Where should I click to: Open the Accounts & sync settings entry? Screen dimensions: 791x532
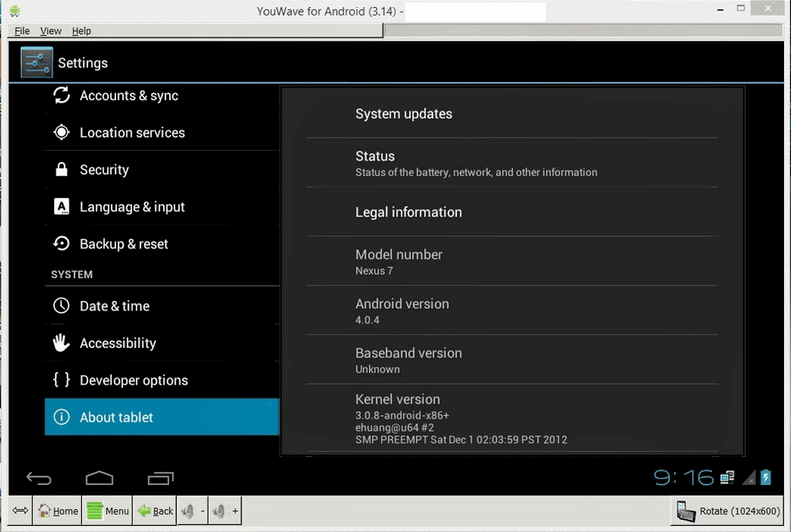pyautogui.click(x=162, y=95)
